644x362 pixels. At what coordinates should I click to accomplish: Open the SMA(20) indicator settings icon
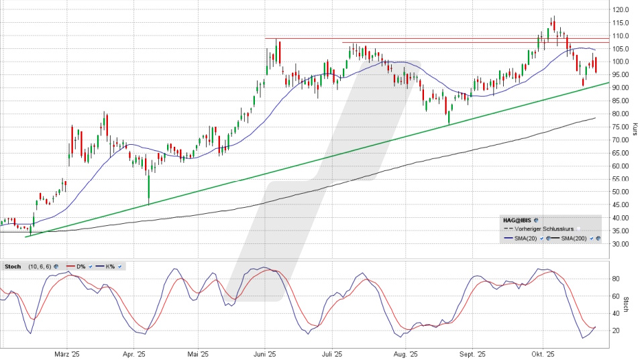tap(547, 238)
